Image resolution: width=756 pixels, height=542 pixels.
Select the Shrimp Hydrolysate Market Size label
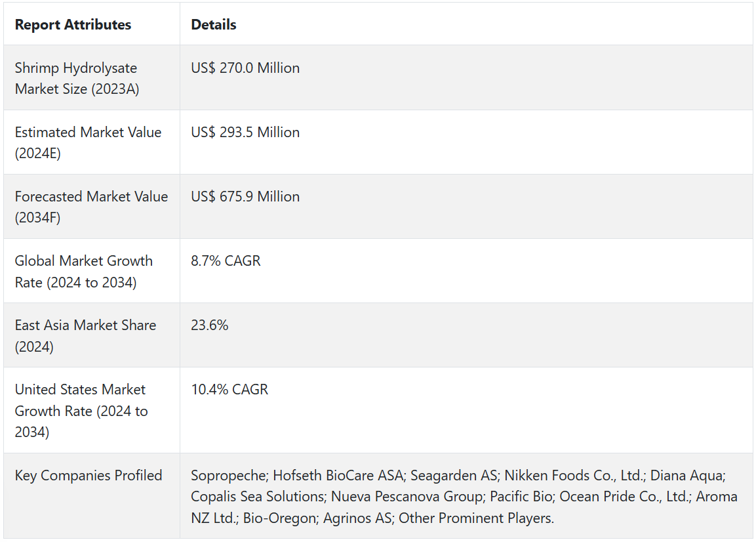click(x=77, y=78)
